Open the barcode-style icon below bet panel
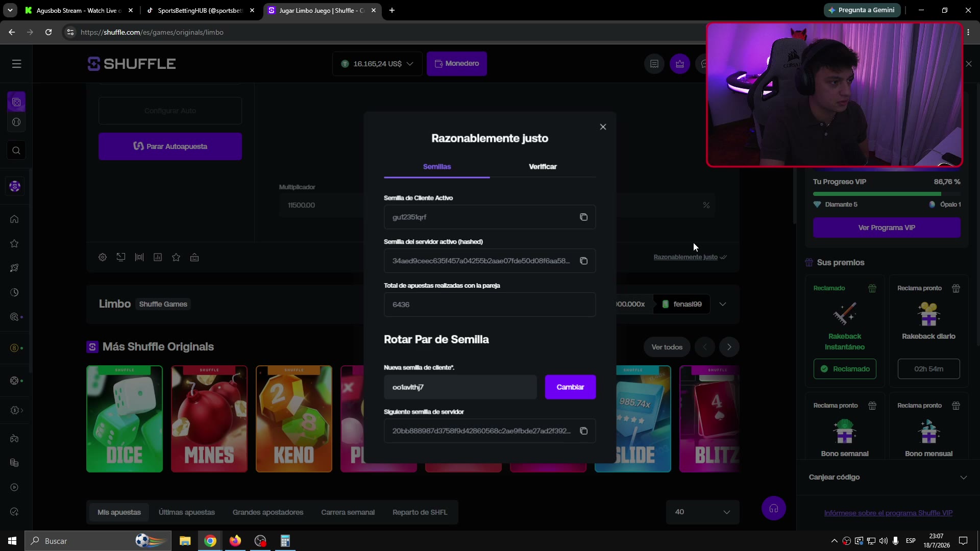The image size is (980, 551). (x=139, y=257)
